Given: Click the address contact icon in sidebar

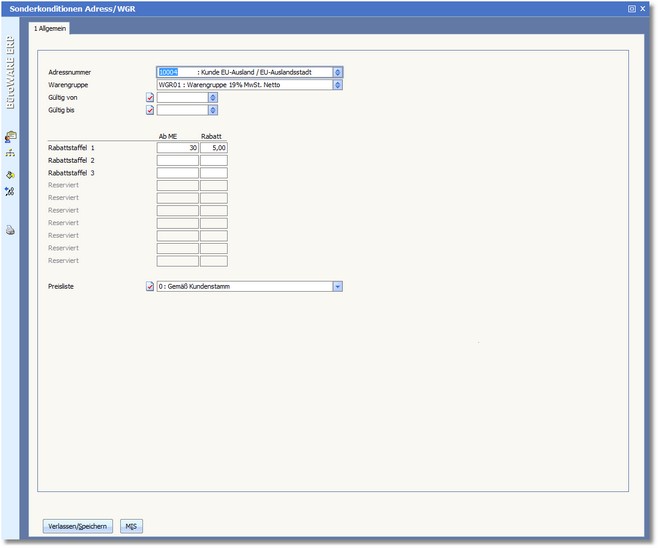Looking at the screenshot, I should (10, 137).
